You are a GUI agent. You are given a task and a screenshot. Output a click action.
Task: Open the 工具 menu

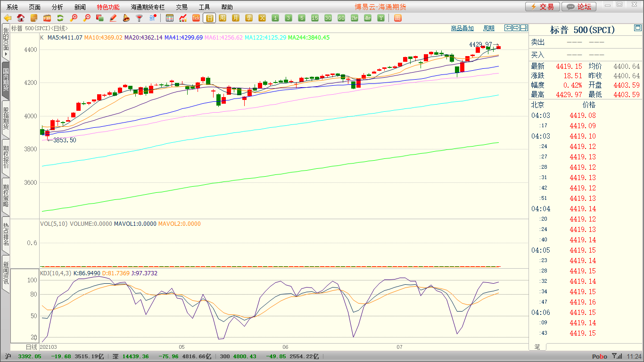pyautogui.click(x=204, y=7)
